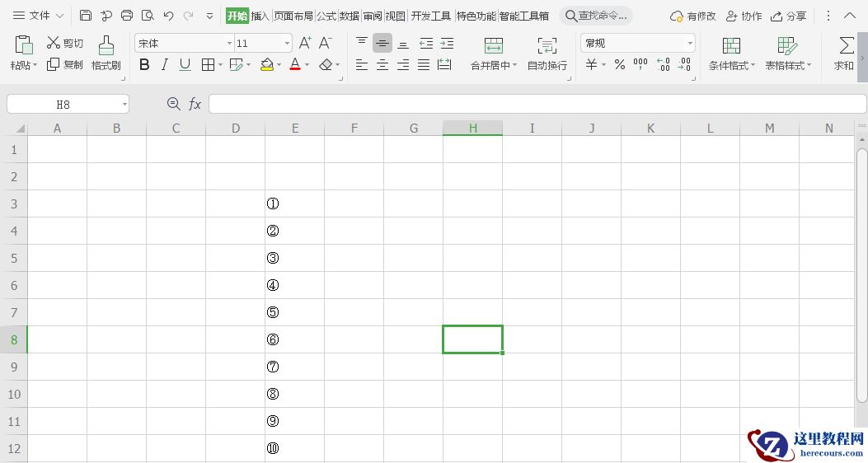Viewport: 868px width, 463px height.
Task: Open the fill color dropdown arrow
Action: pyautogui.click(x=279, y=65)
